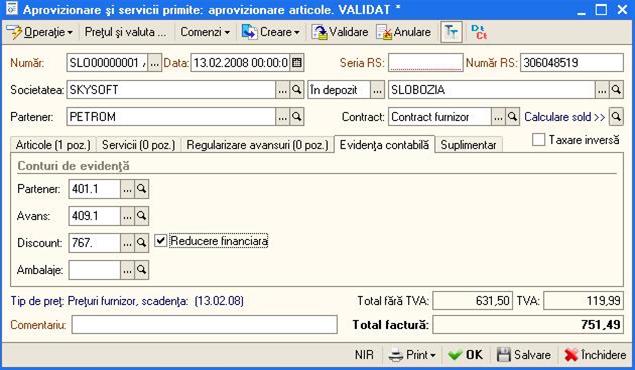Click the Validare toolbar button
Image resolution: width=635 pixels, height=370 pixels.
(340, 32)
